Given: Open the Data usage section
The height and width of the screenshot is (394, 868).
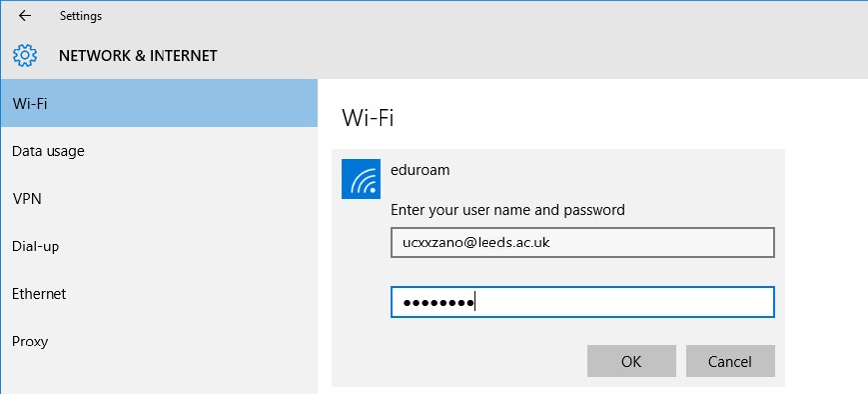Looking at the screenshot, I should (x=160, y=151).
